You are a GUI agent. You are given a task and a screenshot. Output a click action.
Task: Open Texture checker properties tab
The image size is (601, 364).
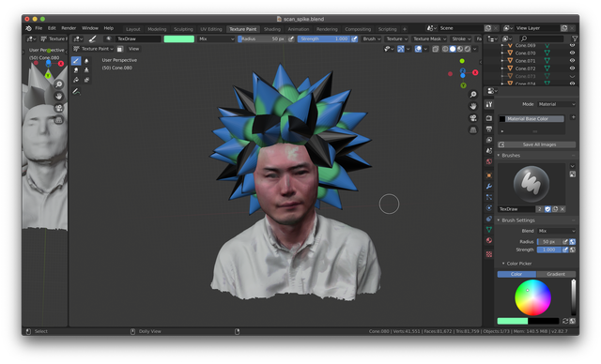[x=488, y=254]
